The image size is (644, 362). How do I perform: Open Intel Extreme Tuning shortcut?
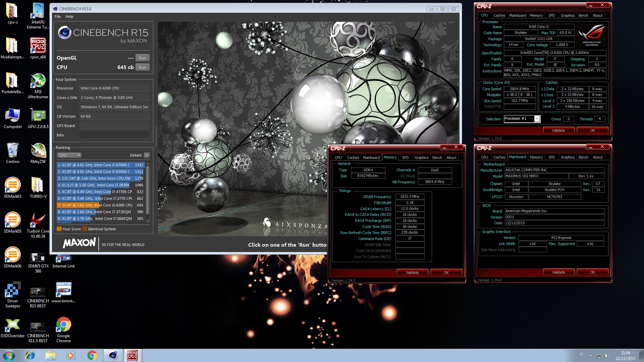click(38, 16)
